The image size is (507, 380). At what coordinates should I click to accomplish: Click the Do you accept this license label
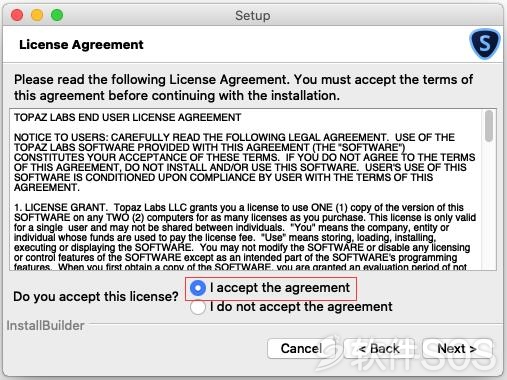point(96,296)
